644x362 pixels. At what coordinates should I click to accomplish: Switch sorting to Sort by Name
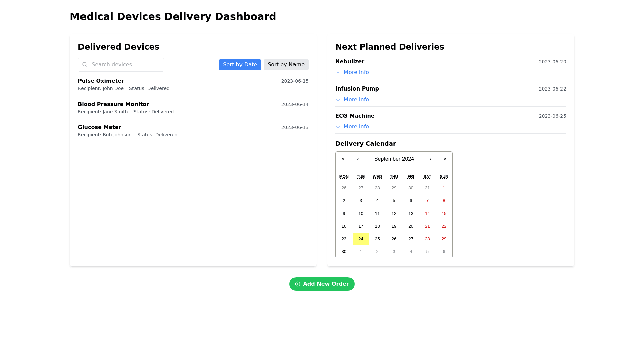tap(286, 65)
